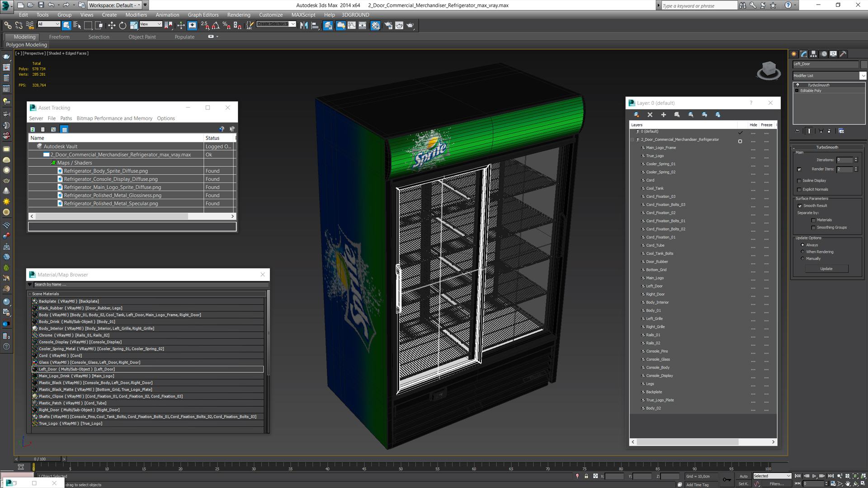This screenshot has height=488, width=868.
Task: Switch to the Freeform ribbon tab
Action: point(59,37)
